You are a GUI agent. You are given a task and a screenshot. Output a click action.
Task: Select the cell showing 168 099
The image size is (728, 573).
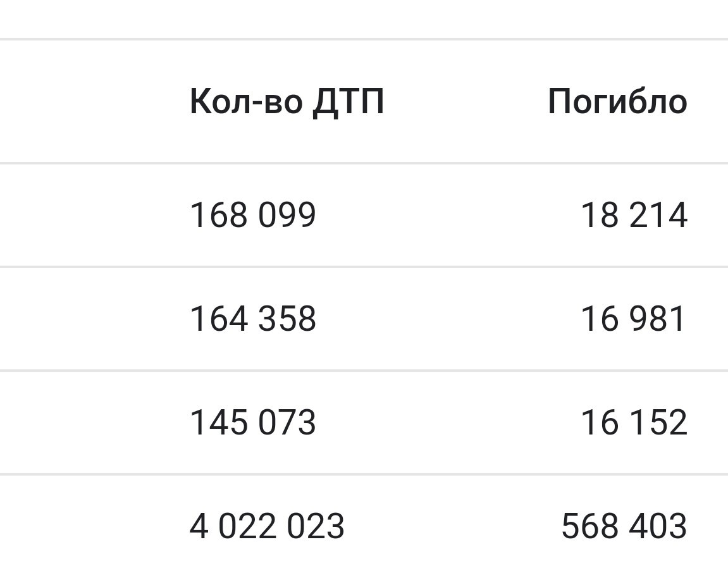pyautogui.click(x=253, y=215)
